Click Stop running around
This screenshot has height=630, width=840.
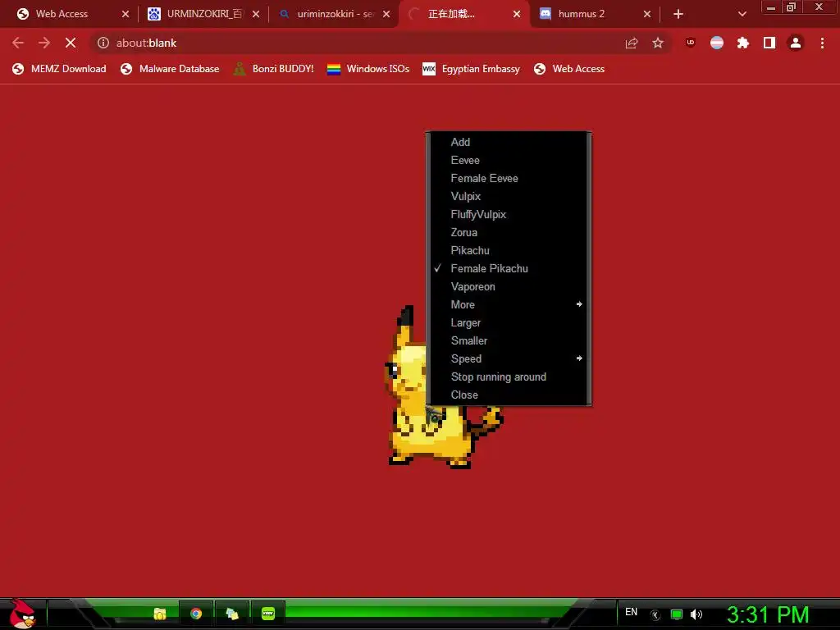(x=509, y=377)
